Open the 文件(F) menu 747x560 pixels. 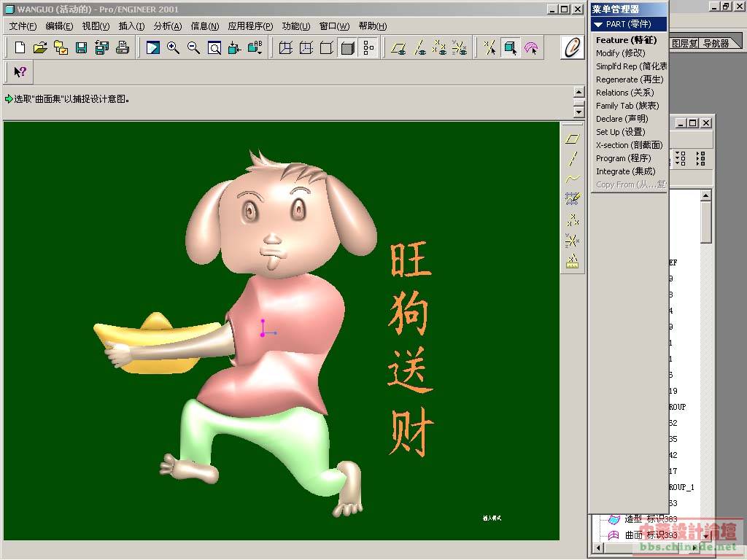tap(23, 26)
